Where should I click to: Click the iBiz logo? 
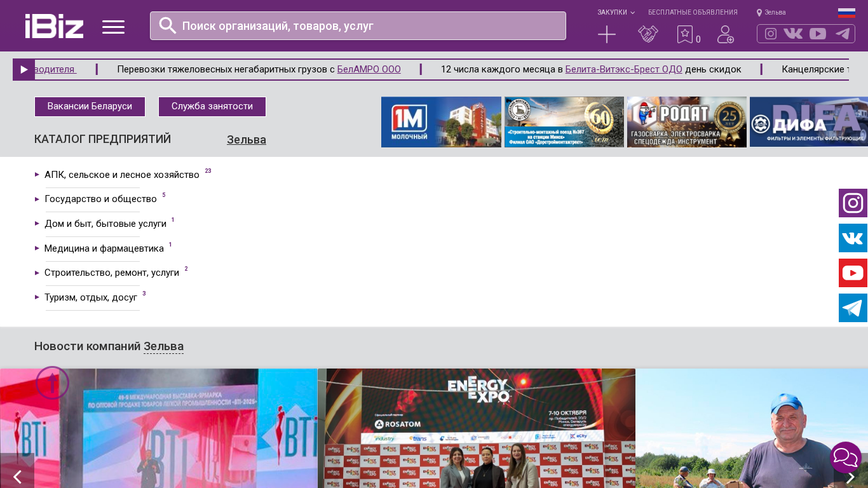[54, 26]
